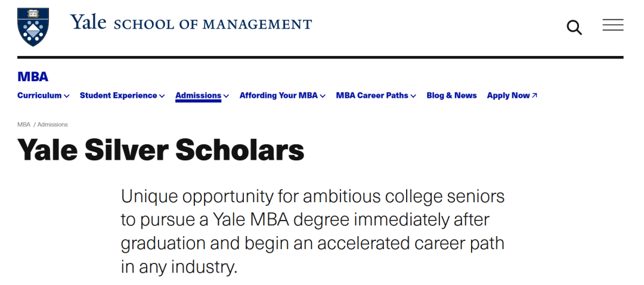Open the blue MBA section heading link

(x=33, y=77)
